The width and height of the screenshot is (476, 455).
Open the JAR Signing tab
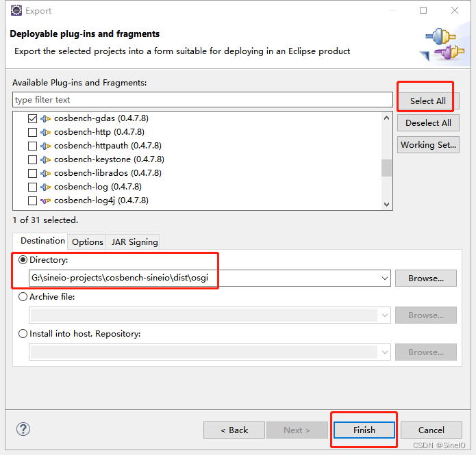tap(134, 242)
